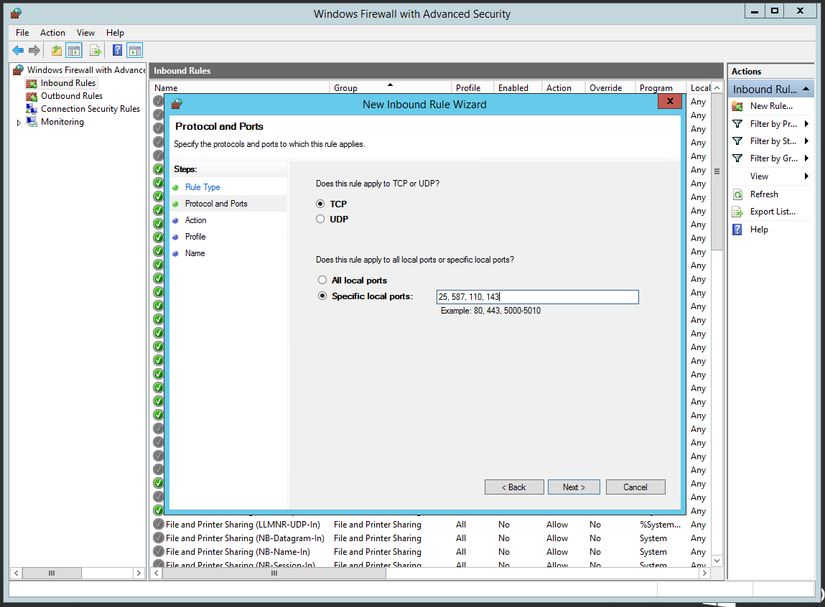
Task: Open the File menu
Action: coord(22,33)
